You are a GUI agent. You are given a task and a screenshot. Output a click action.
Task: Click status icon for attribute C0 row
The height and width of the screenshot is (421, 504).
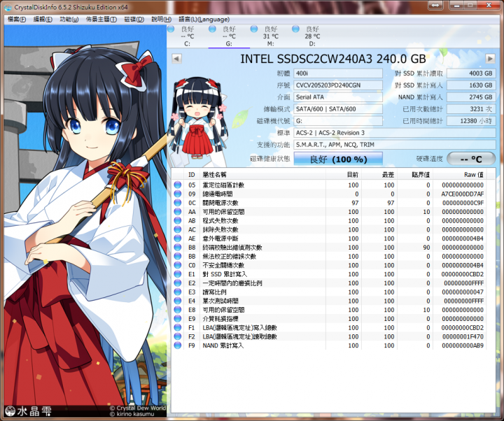177,265
